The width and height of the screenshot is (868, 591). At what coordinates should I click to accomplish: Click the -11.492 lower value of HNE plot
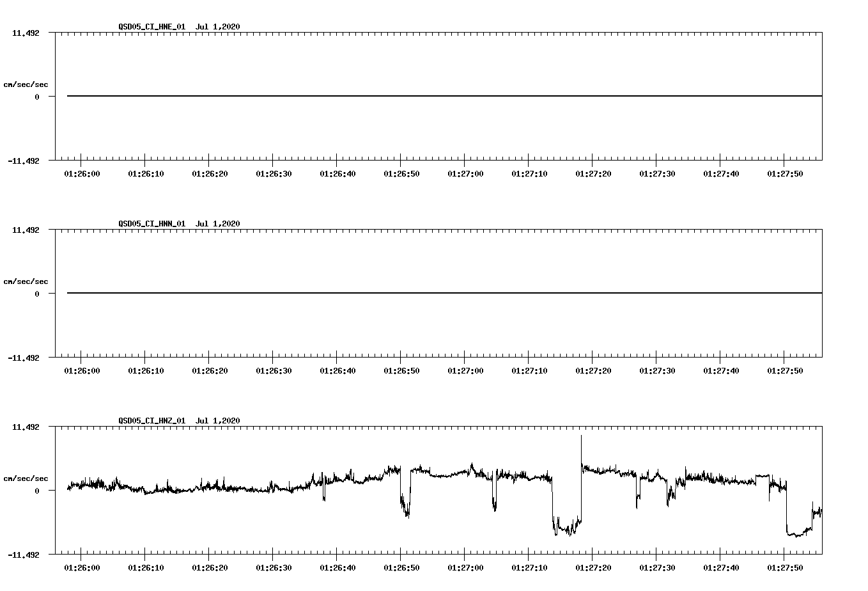coord(24,161)
